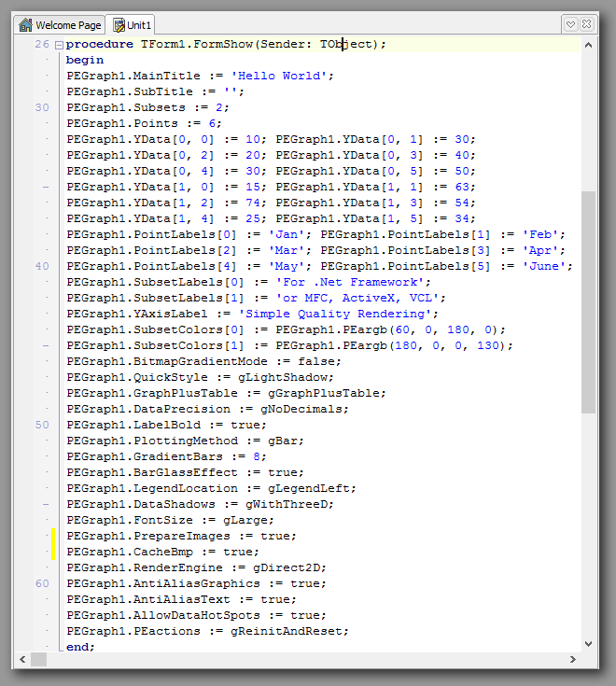
Task: Click line number 40 in the gutter
Action: tap(42, 266)
